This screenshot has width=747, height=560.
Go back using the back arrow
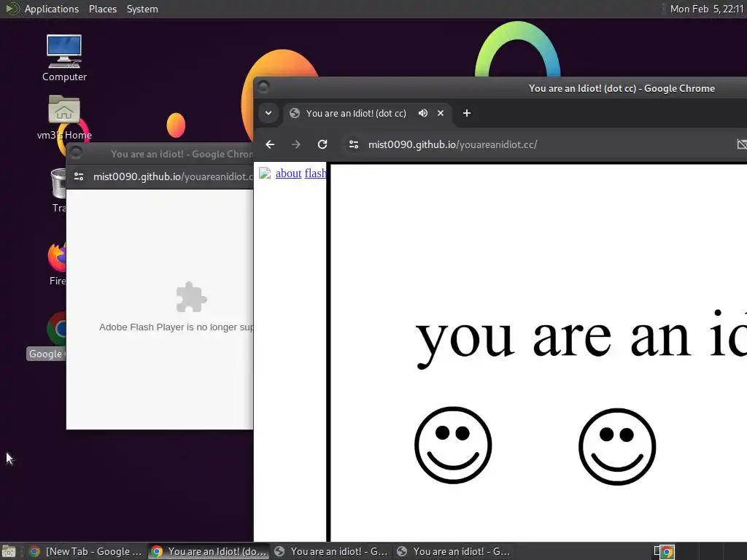tap(270, 144)
